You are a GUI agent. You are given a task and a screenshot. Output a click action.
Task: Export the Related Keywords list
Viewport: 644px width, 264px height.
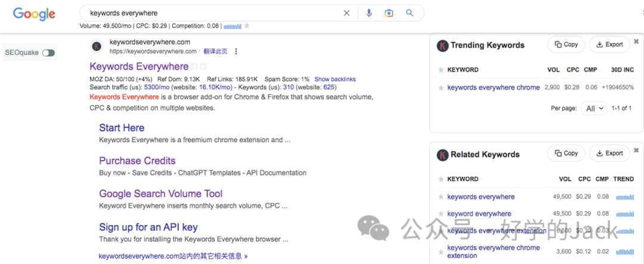[x=609, y=153]
